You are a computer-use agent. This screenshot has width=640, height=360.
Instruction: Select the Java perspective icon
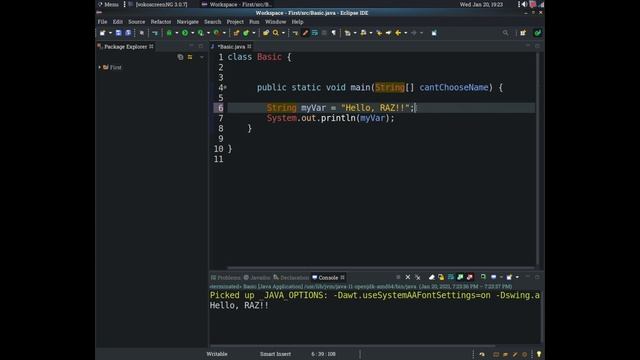tap(538, 33)
